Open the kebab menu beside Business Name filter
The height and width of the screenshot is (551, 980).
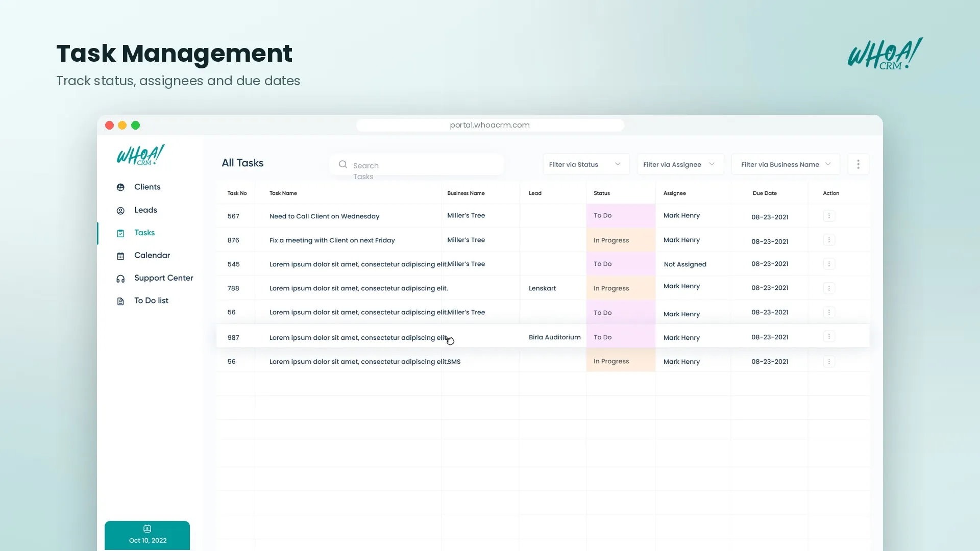pos(858,164)
